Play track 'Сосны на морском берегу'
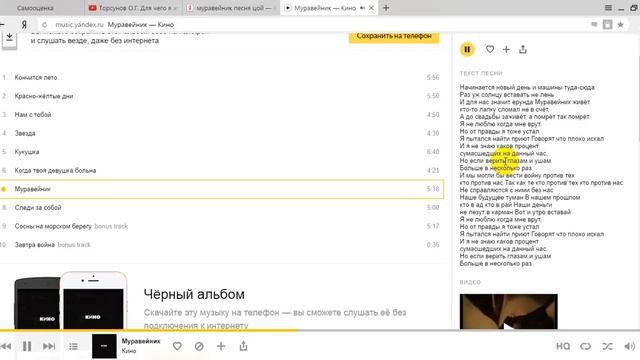 [x=53, y=226]
